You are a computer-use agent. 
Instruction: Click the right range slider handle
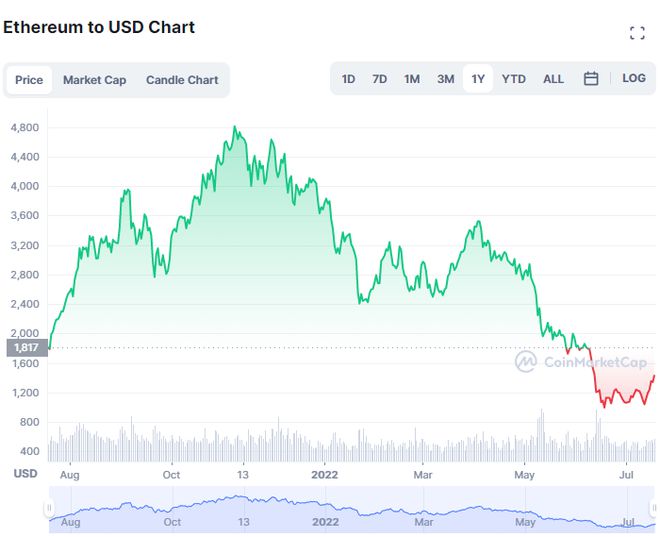click(x=655, y=509)
